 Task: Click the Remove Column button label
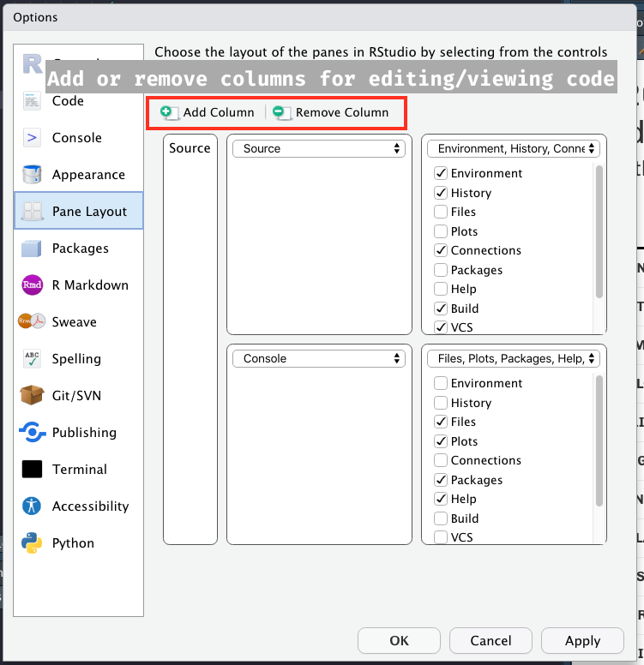(x=342, y=112)
